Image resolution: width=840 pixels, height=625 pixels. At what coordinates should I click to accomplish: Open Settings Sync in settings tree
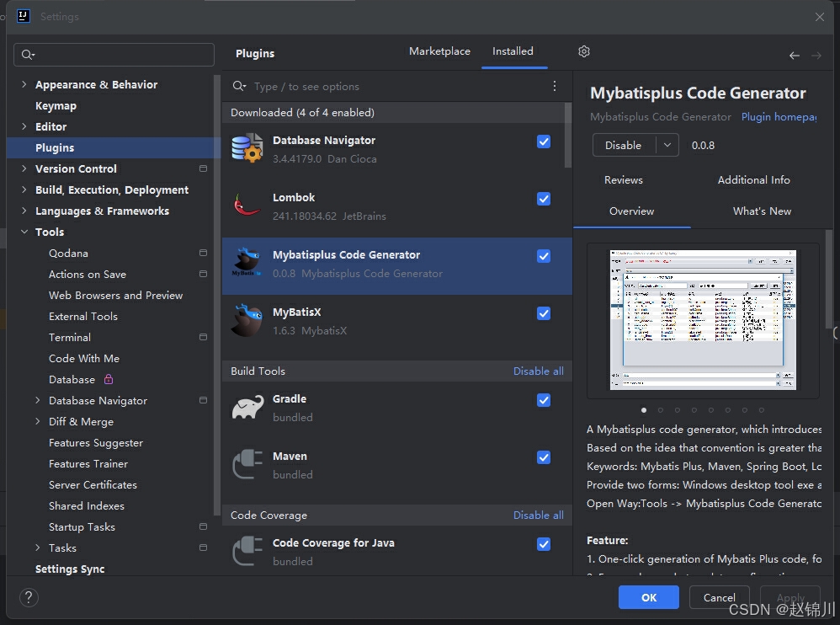coord(70,569)
